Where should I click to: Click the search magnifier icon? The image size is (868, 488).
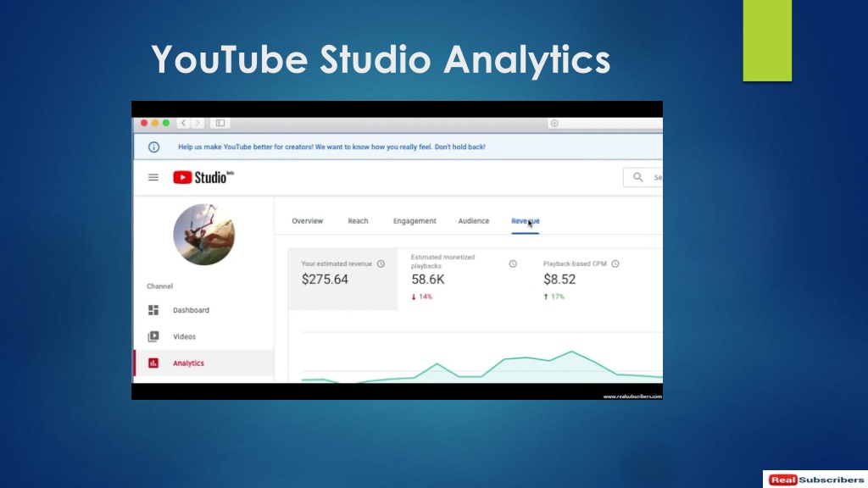[637, 177]
